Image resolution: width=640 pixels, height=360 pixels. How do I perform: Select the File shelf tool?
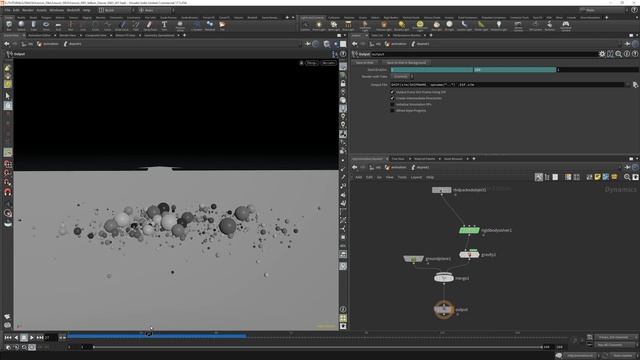pos(222,26)
